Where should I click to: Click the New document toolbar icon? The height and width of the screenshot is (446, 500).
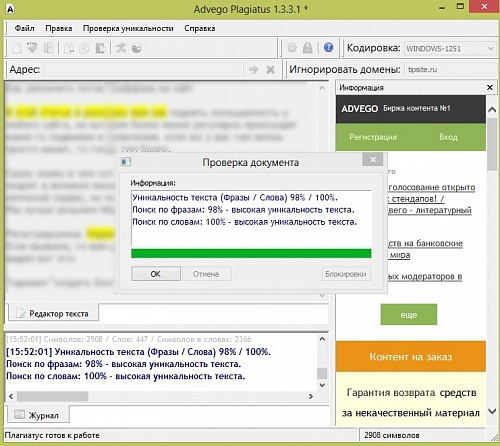pos(16,48)
